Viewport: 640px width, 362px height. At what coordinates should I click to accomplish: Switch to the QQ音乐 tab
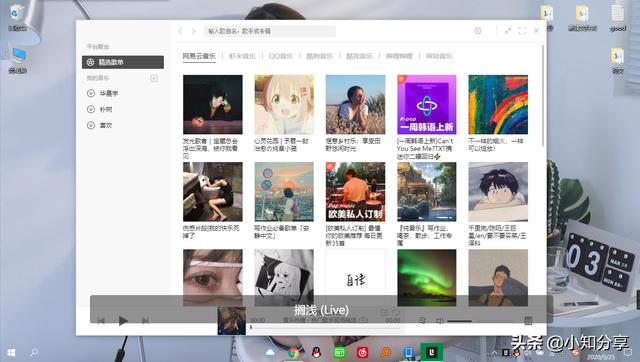tap(281, 56)
